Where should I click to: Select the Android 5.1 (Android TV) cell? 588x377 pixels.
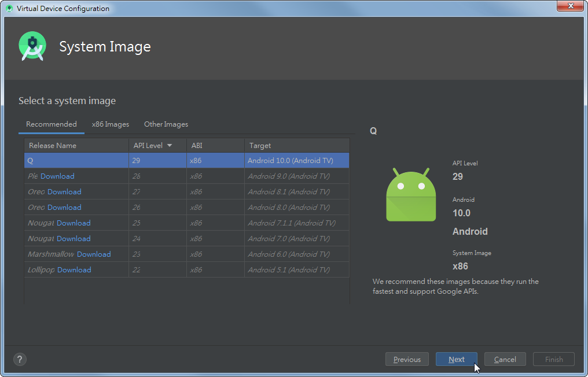(297, 270)
